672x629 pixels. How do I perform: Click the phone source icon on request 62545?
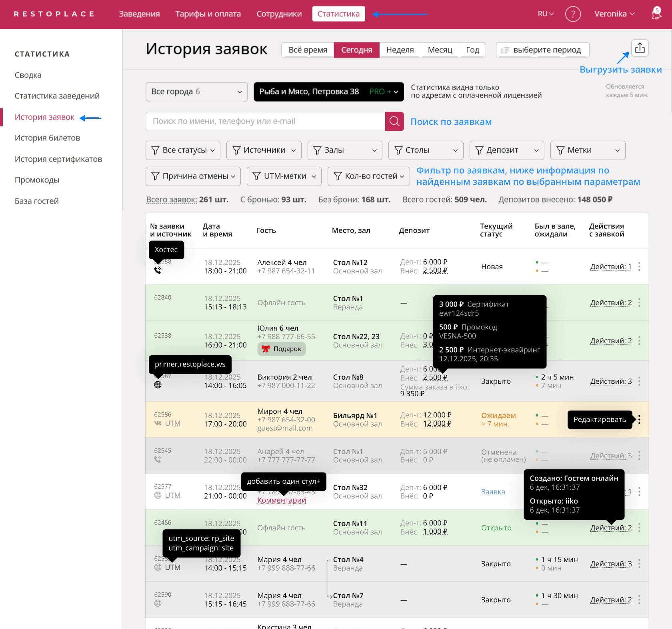coord(158,459)
